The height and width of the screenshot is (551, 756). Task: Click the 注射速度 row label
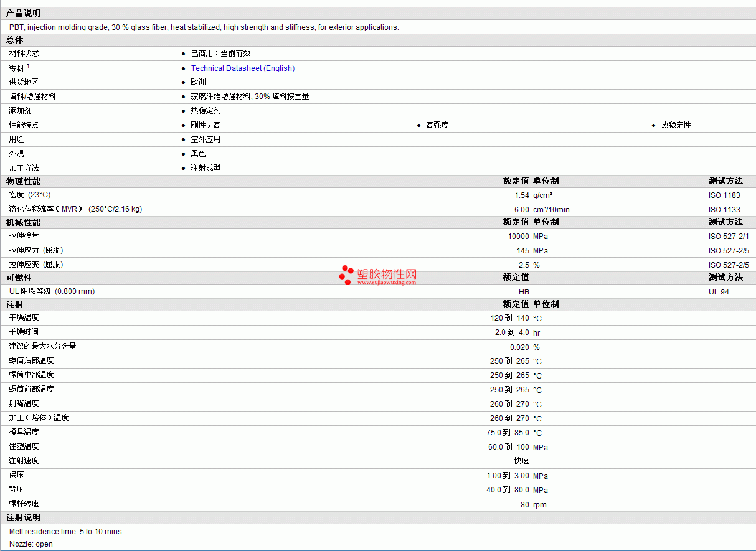pyautogui.click(x=24, y=461)
